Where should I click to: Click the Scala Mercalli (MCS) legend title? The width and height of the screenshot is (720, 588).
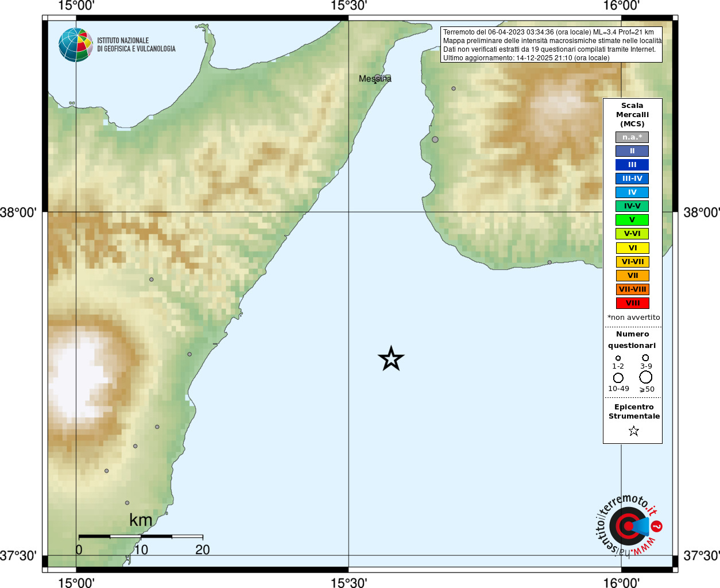coord(632,115)
